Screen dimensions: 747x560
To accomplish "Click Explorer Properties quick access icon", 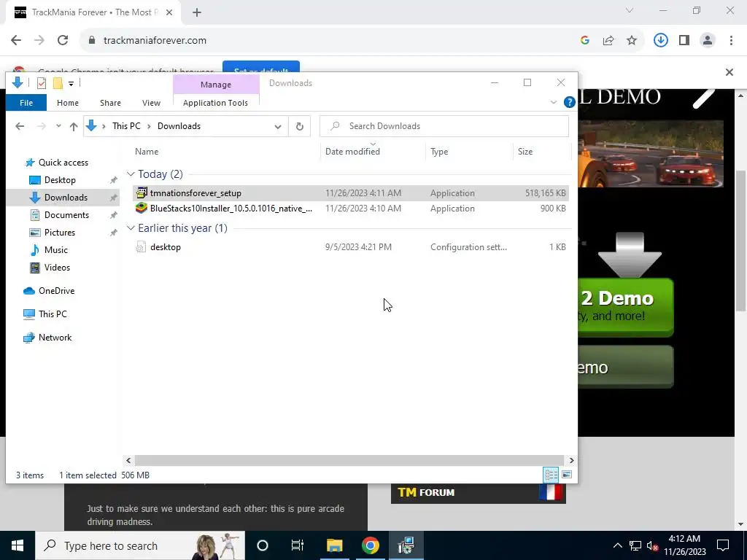I will click(x=42, y=83).
